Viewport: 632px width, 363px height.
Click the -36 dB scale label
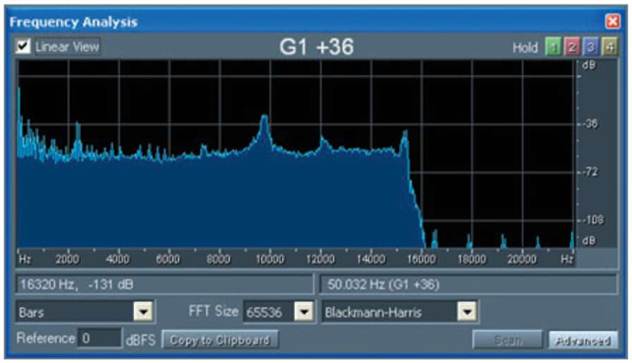pos(590,124)
